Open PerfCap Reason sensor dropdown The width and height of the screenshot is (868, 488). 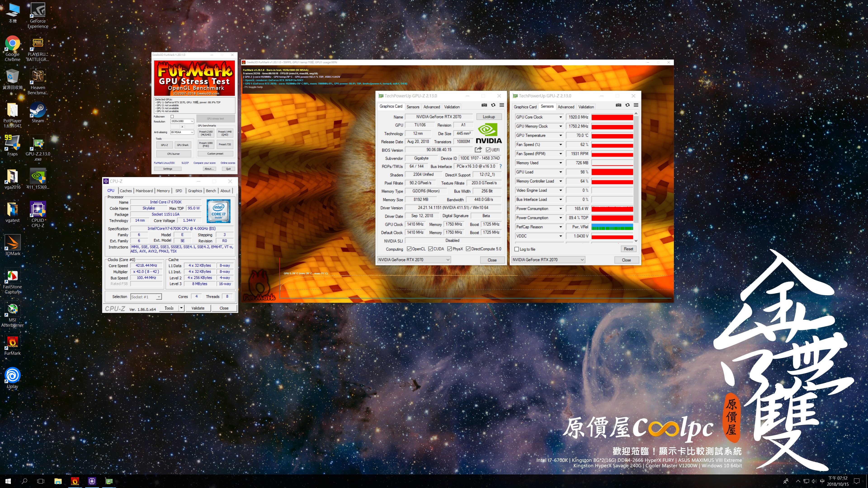561,227
